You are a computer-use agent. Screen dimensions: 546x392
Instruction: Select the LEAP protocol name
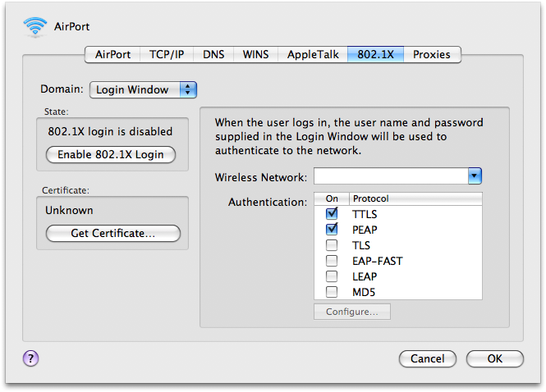pos(365,276)
